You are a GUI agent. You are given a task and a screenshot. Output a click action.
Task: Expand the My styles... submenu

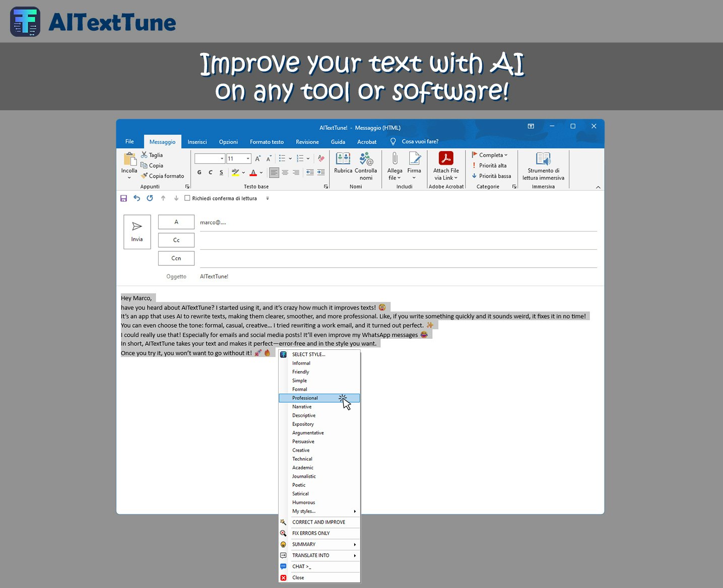click(319, 511)
